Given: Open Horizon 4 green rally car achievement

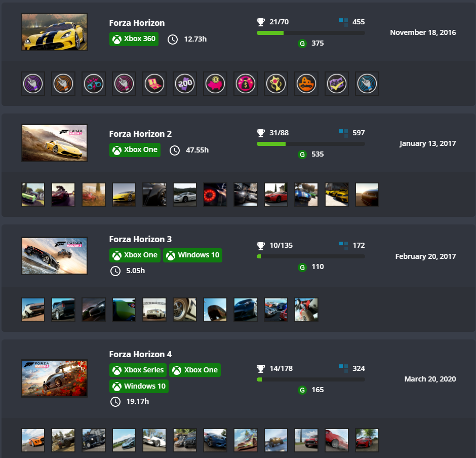Looking at the screenshot, I should pyautogui.click(x=245, y=440).
